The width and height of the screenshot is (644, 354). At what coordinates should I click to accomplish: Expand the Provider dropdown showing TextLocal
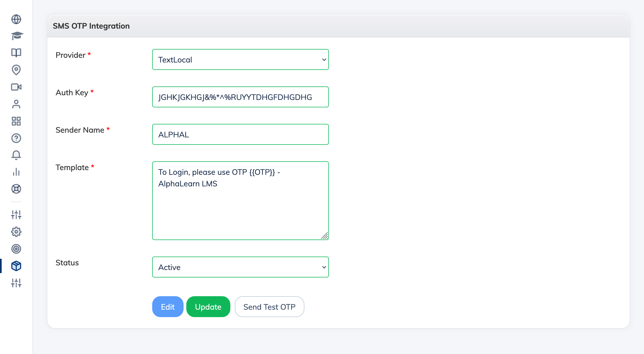(240, 59)
